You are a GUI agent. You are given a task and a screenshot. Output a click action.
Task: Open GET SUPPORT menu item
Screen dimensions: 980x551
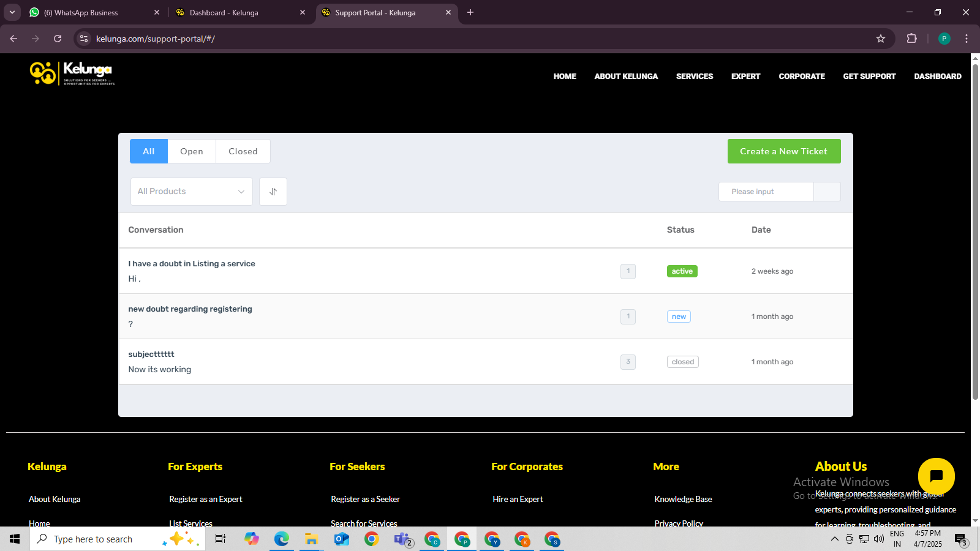pos(869,77)
